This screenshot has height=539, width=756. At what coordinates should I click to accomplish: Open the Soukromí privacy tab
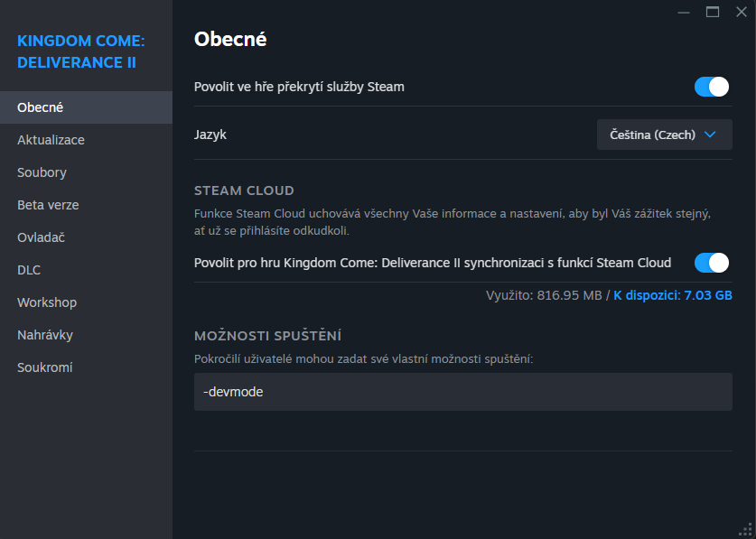[45, 367]
